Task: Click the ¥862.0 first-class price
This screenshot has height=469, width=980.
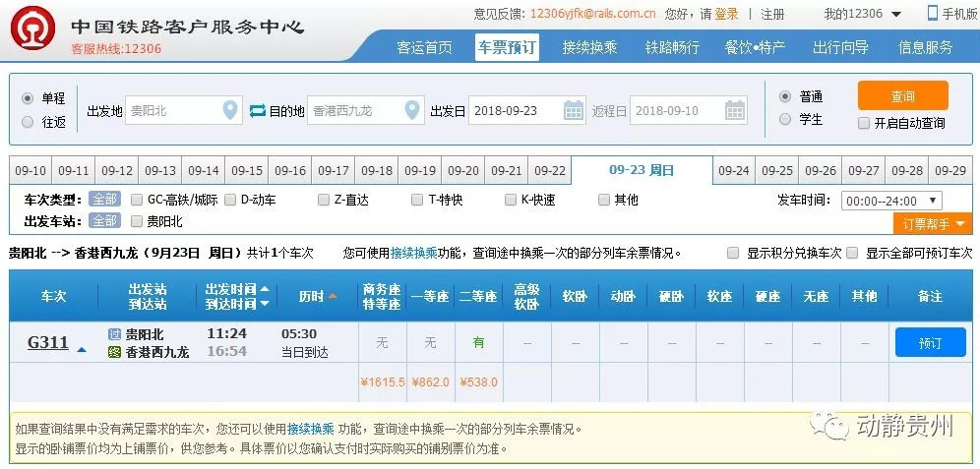Action: [431, 382]
